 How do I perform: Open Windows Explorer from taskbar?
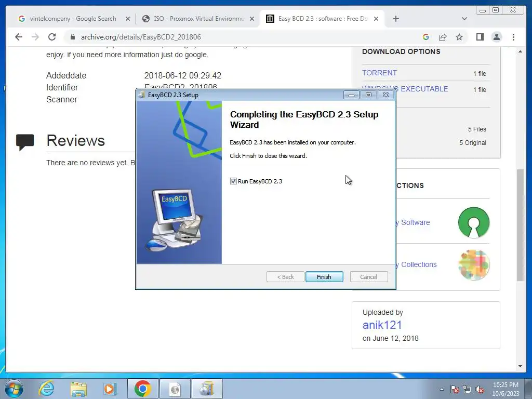click(x=78, y=389)
